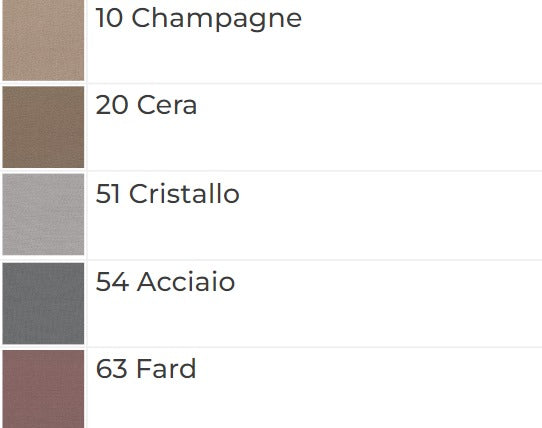Click the "63 Fard" text label
The image size is (542, 428).
146,369
